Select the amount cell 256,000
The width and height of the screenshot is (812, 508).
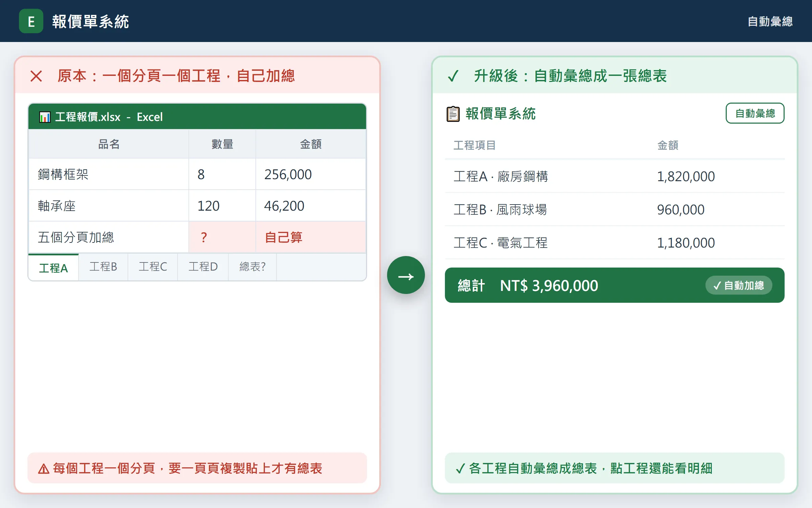tap(311, 174)
